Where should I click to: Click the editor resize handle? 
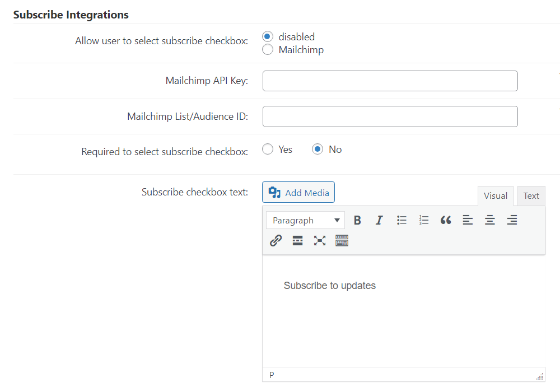point(540,376)
